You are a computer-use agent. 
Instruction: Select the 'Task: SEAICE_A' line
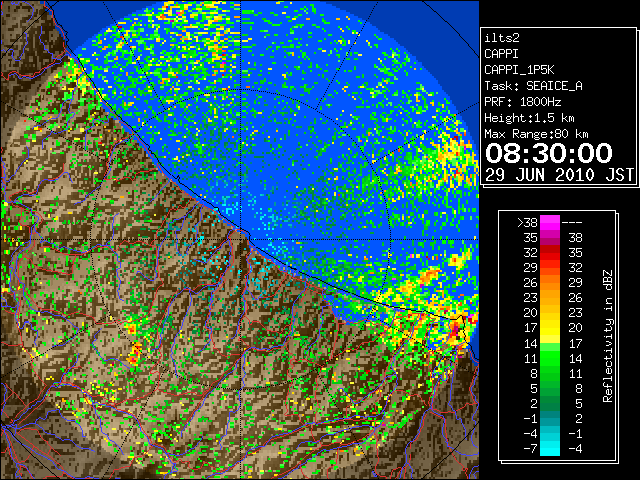point(533,86)
